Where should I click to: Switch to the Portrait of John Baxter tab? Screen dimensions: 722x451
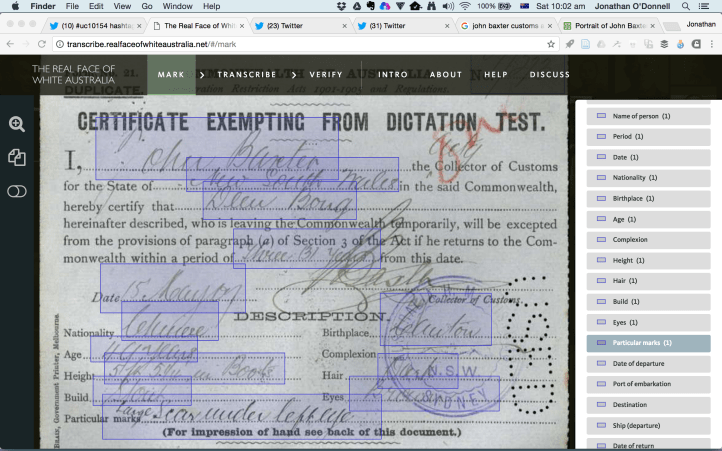point(609,26)
